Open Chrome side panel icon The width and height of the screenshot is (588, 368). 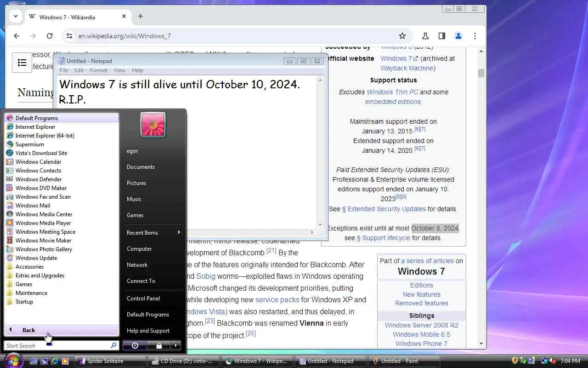(441, 36)
